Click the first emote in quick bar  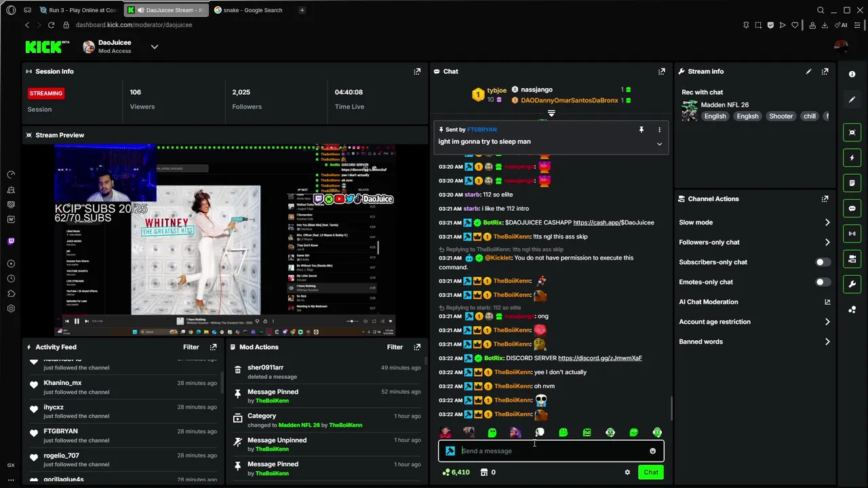tap(445, 432)
